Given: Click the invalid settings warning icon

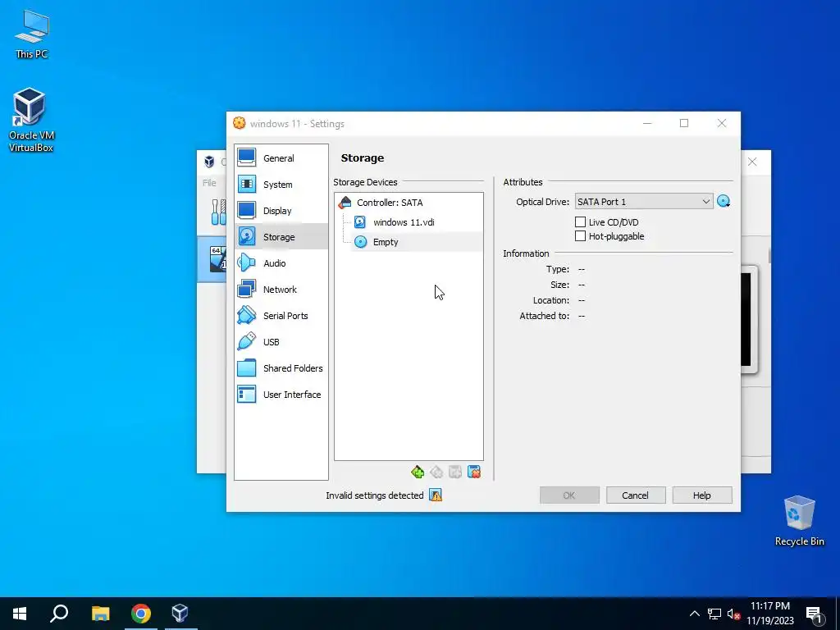Looking at the screenshot, I should (436, 495).
